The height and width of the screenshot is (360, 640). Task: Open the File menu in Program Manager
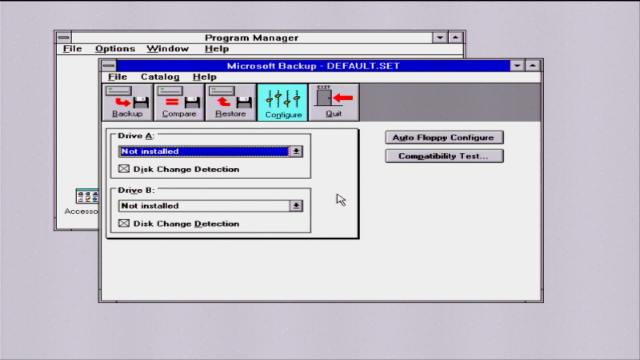pyautogui.click(x=73, y=49)
